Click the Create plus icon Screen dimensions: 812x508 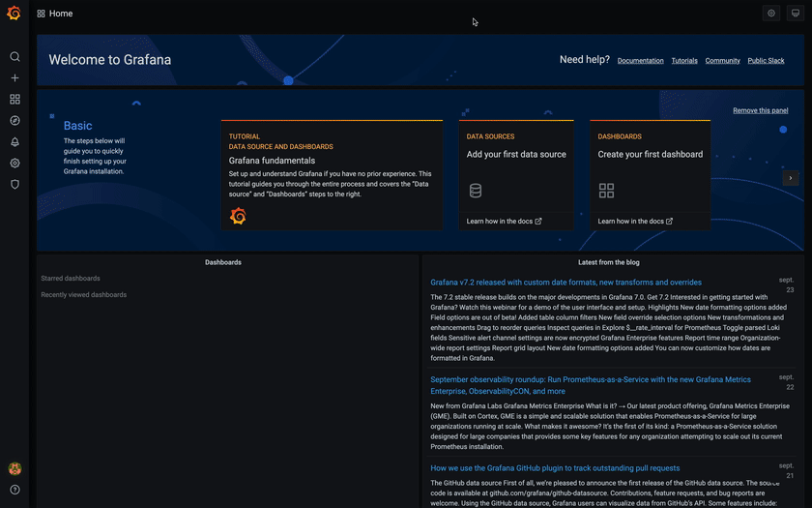14,78
